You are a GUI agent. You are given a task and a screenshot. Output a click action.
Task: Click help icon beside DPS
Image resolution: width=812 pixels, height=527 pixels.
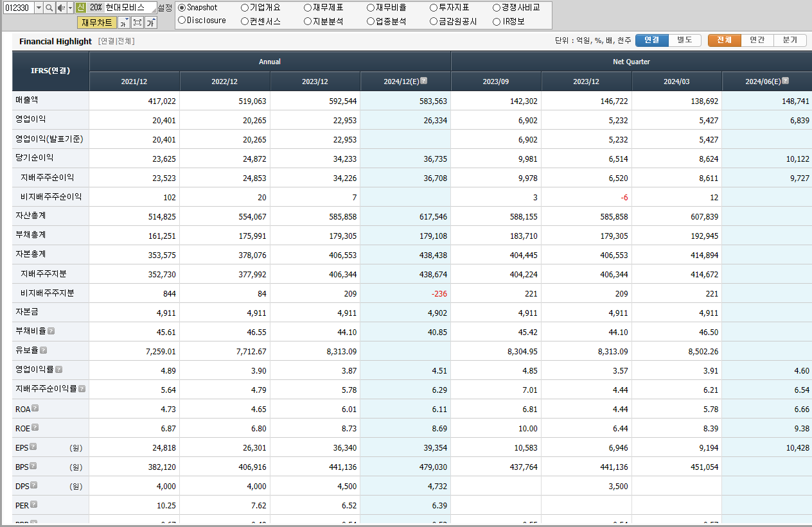tap(33, 485)
